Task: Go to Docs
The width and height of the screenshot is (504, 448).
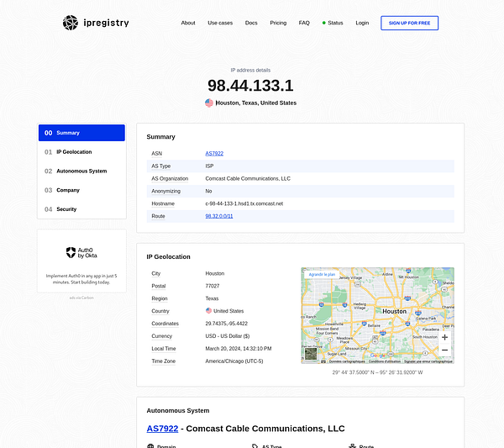Action: [251, 23]
